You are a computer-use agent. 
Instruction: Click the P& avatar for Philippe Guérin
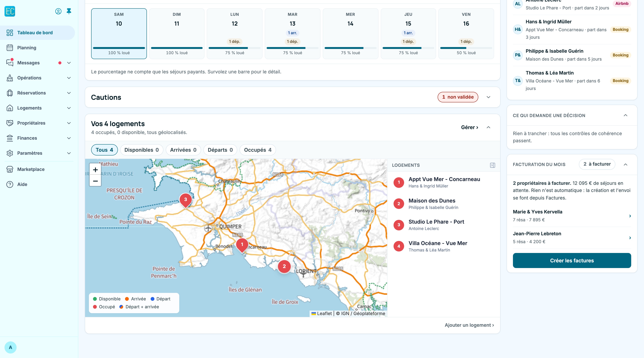[518, 55]
